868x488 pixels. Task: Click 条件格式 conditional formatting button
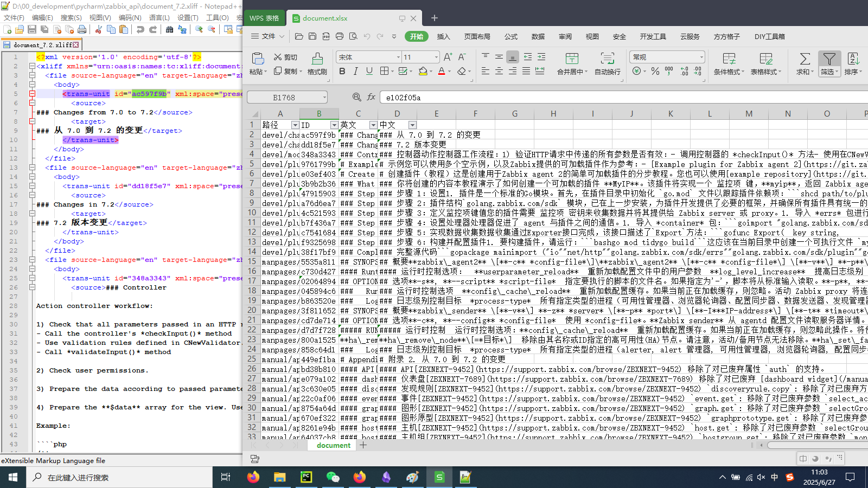[x=729, y=64]
